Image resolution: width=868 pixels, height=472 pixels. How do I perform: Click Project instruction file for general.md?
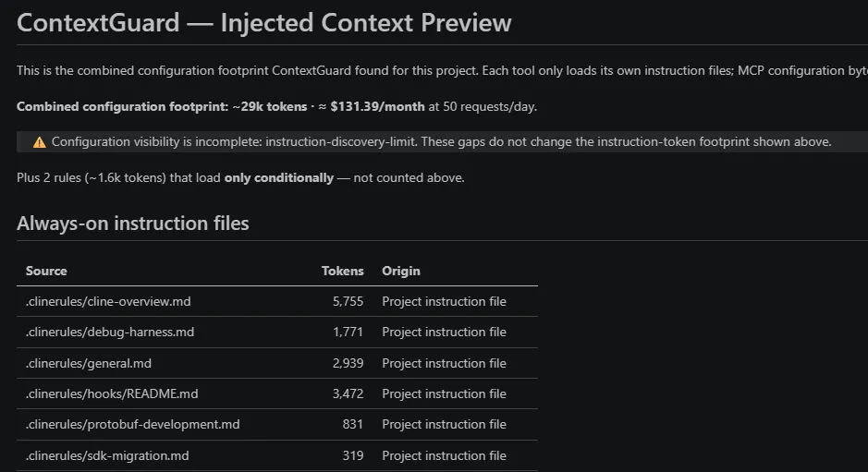(x=444, y=363)
